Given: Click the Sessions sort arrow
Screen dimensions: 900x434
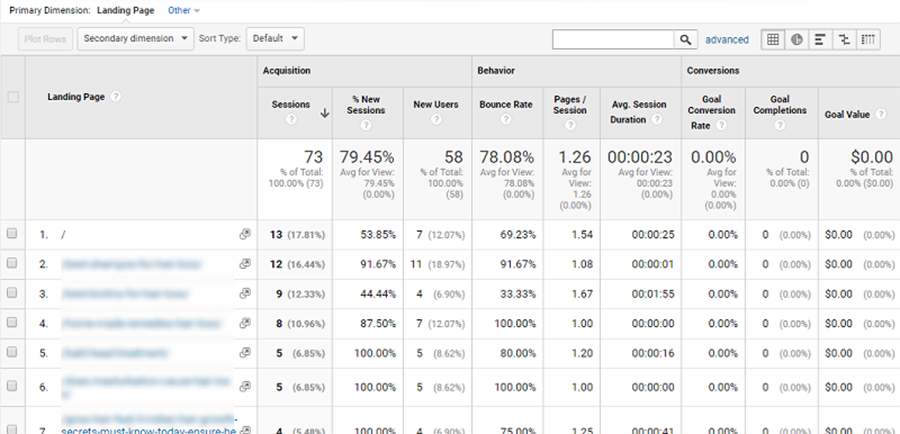Looking at the screenshot, I should click(325, 114).
